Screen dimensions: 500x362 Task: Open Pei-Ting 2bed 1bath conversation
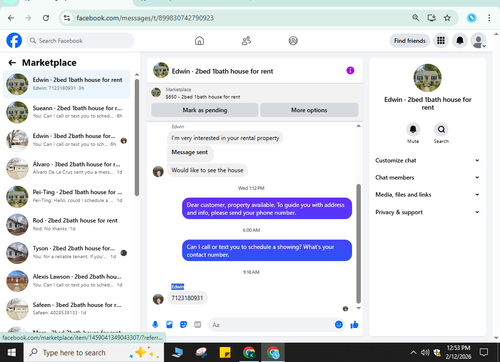coord(67,196)
